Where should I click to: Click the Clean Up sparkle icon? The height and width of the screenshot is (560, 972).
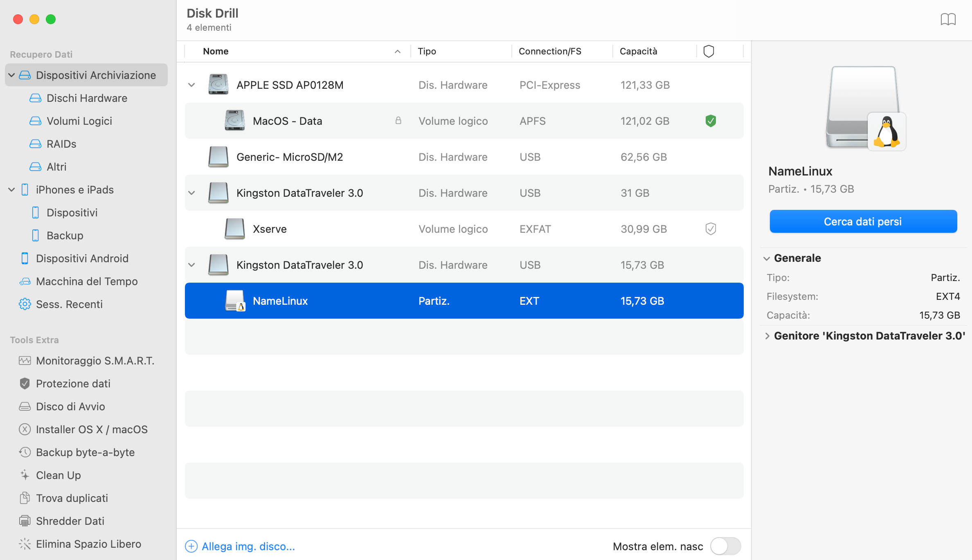tap(25, 475)
